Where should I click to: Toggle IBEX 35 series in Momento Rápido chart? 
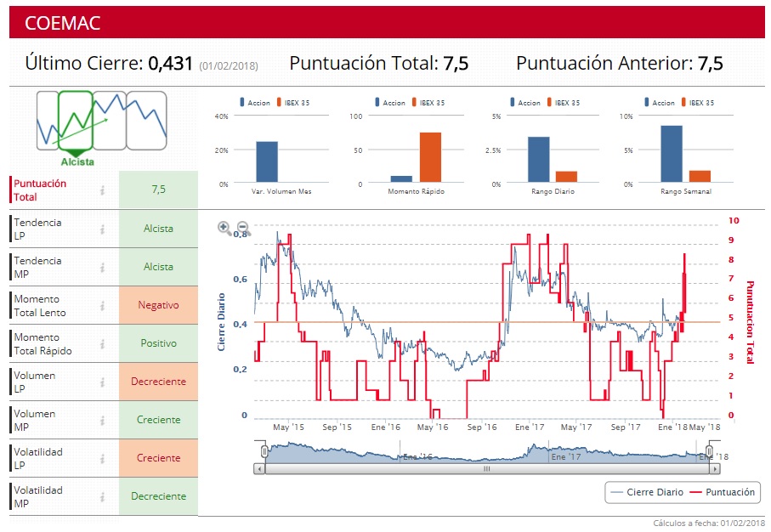tap(428, 102)
